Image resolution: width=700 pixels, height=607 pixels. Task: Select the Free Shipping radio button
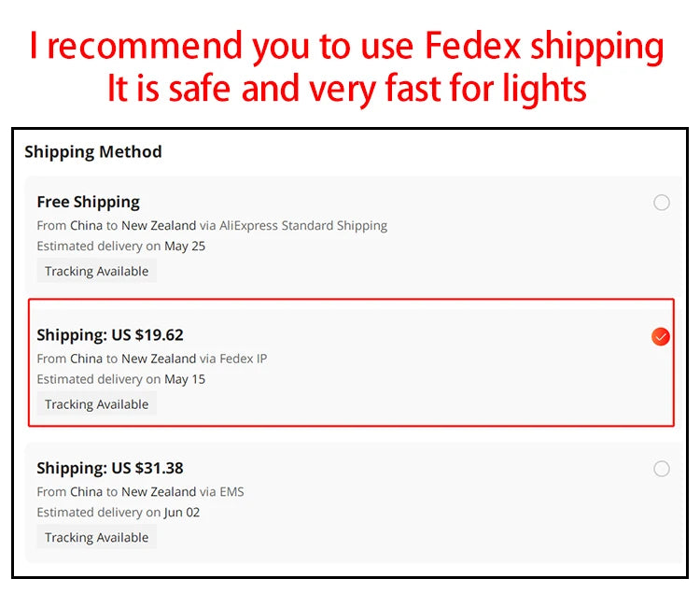662,203
